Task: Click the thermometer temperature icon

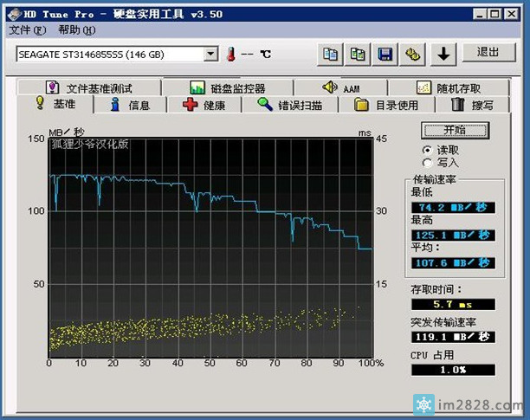Action: (231, 54)
